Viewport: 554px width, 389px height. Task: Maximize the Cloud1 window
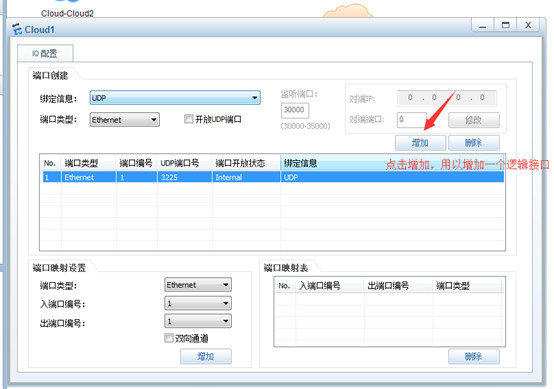(506, 25)
